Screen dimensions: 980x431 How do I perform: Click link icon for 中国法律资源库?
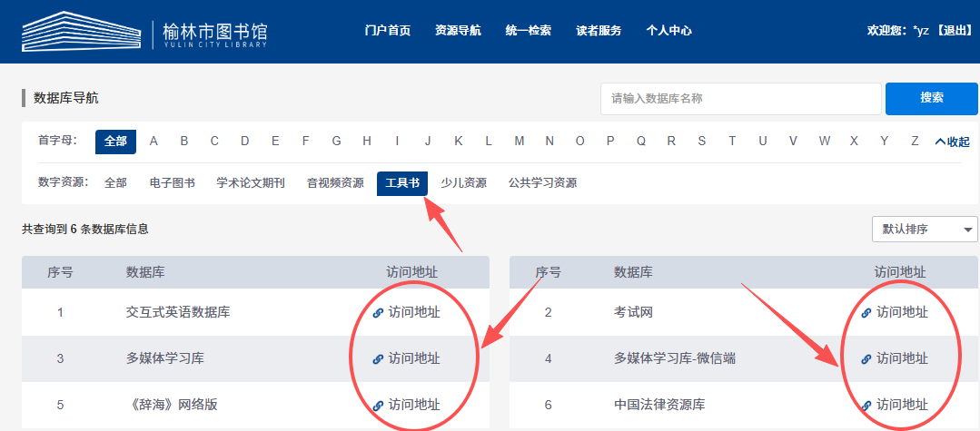[x=866, y=406]
